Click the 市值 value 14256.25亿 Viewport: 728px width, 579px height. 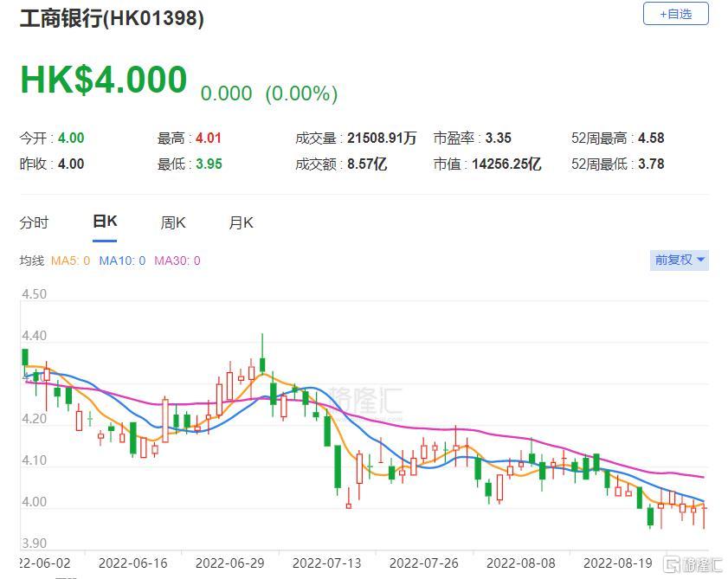coord(506,164)
